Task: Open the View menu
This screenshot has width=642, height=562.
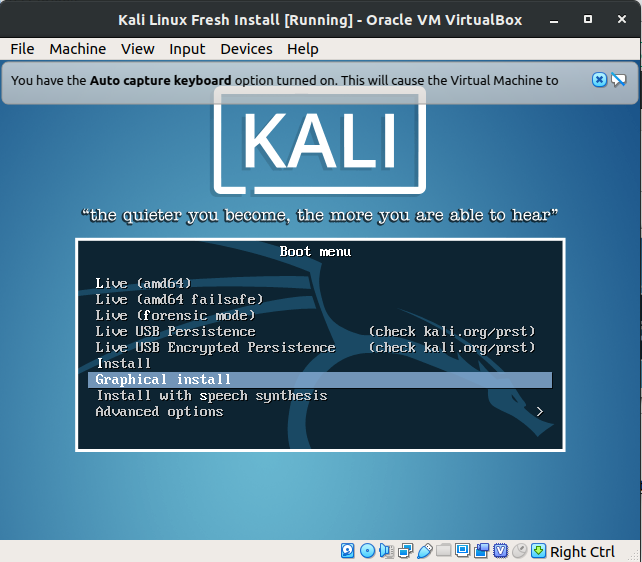Action: pos(138,49)
